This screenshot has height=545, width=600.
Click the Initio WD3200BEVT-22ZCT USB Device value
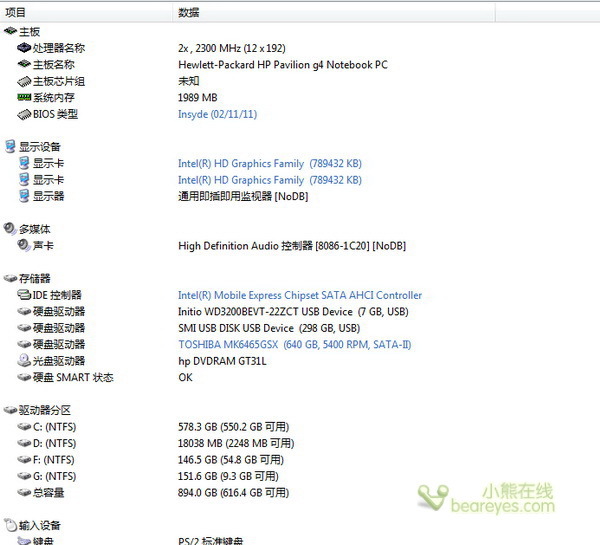tap(293, 312)
